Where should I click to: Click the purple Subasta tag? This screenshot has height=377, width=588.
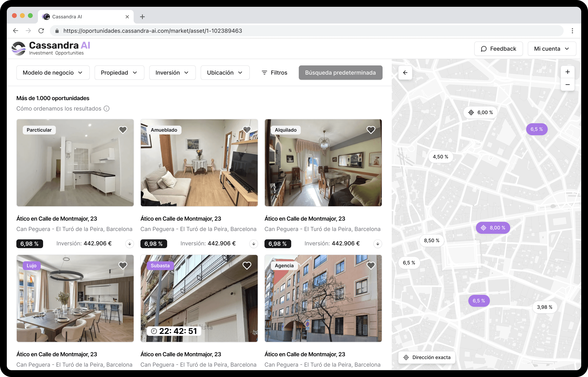point(160,266)
